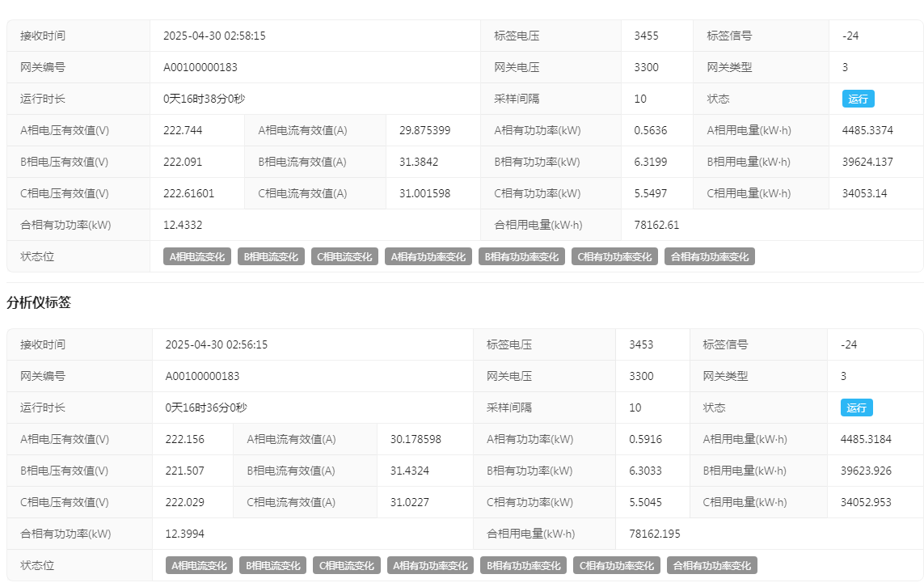Screen dimensions: 924x587
Task: Select the 分析仪标签 section heading
Action: coord(39,302)
